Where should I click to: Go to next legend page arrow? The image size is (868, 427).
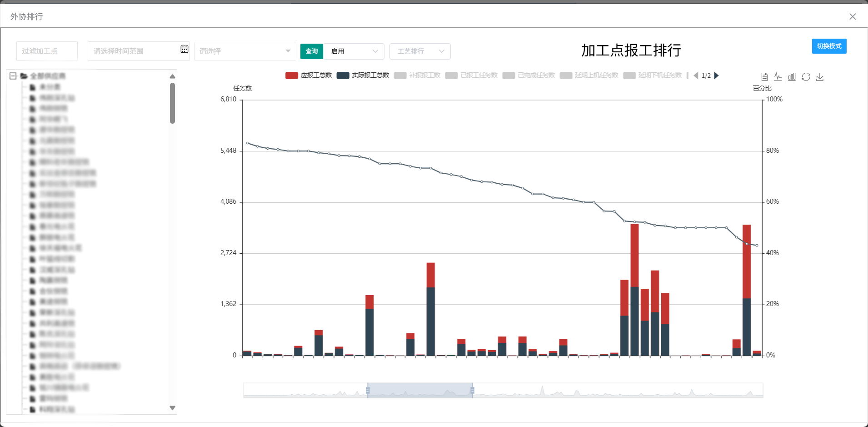[x=717, y=75]
